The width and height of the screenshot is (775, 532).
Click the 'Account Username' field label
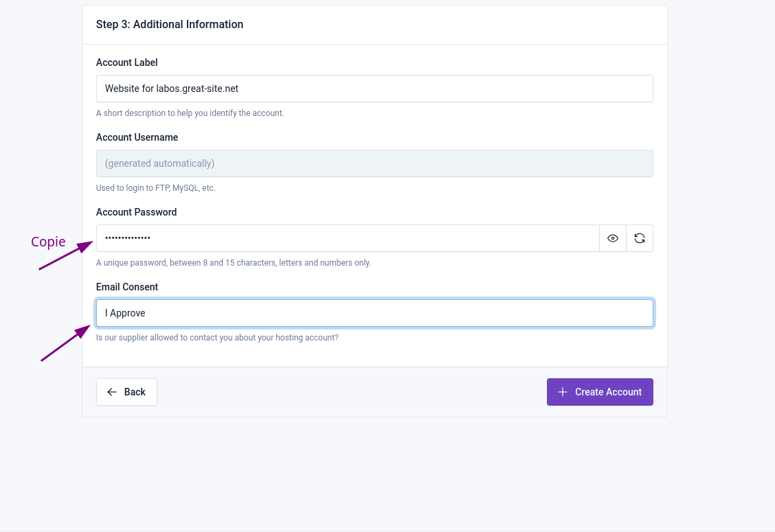pyautogui.click(x=137, y=137)
